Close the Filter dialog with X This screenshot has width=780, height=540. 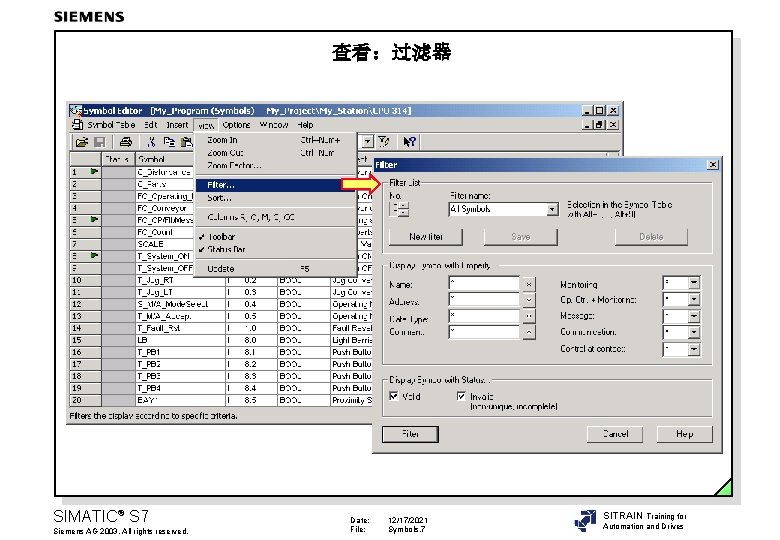pos(712,165)
